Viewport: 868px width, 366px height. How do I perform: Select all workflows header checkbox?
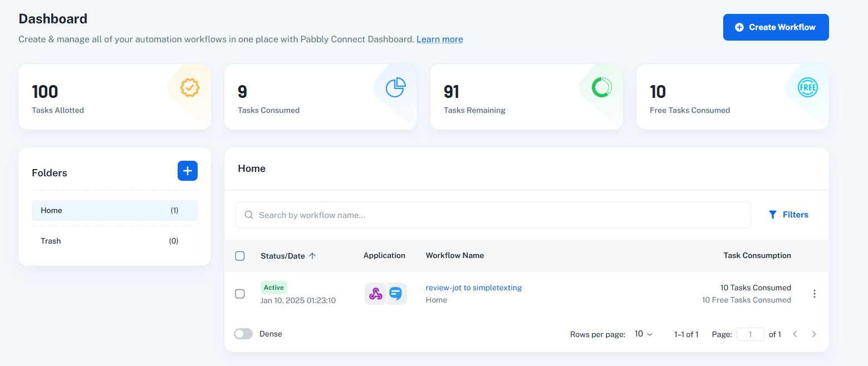[x=240, y=256]
